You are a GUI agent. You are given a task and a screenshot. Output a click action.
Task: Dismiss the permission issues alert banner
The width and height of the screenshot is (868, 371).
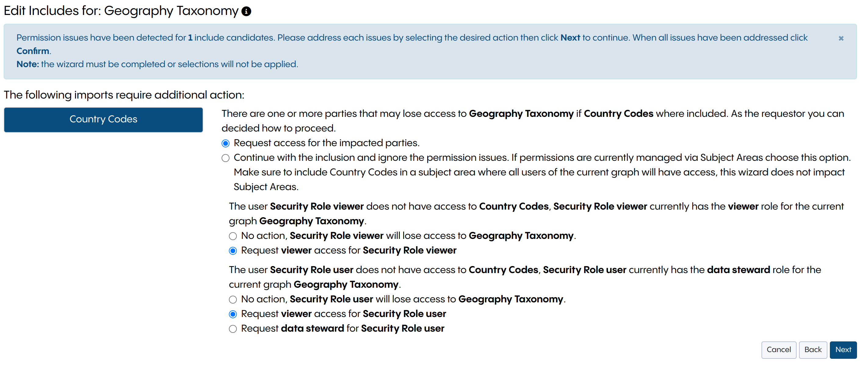coord(841,38)
